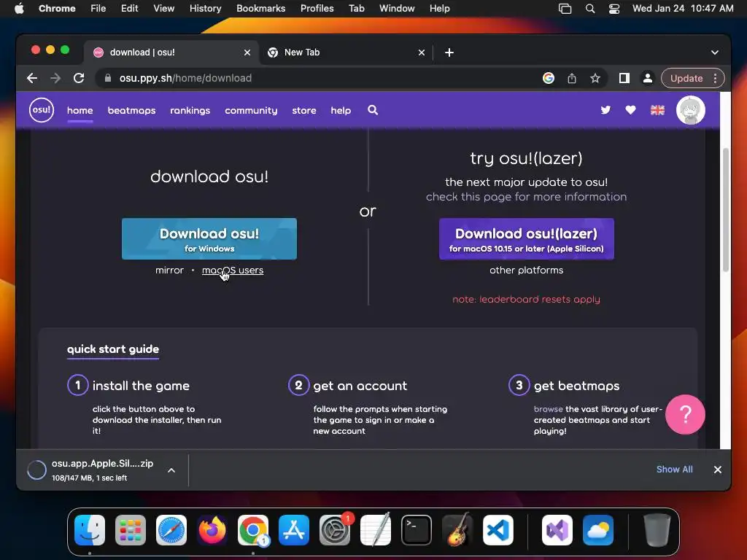Viewport: 747px width, 560px height.
Task: Change language via the UK flag icon
Action: coord(657,110)
